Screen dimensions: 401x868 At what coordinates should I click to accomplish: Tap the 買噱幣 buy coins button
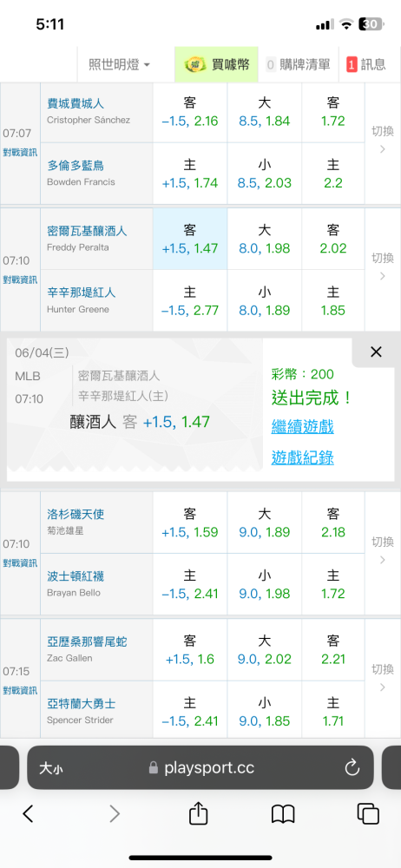point(217,64)
